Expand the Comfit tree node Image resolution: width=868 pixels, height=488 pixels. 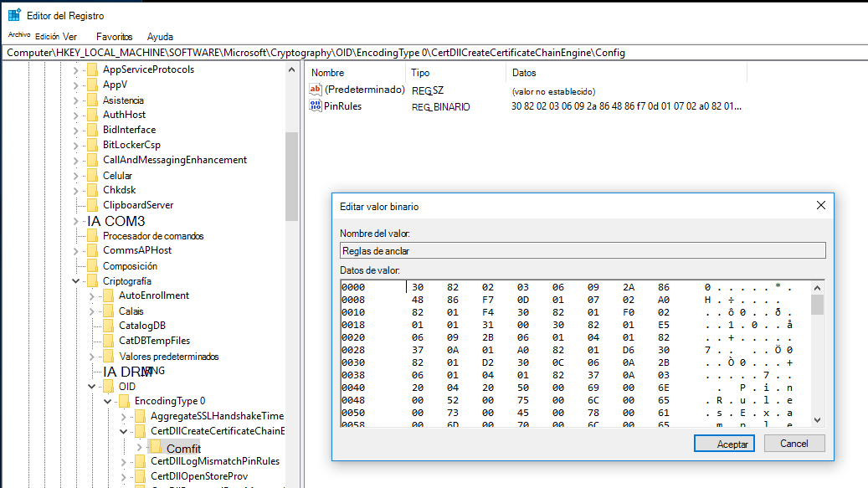[140, 446]
